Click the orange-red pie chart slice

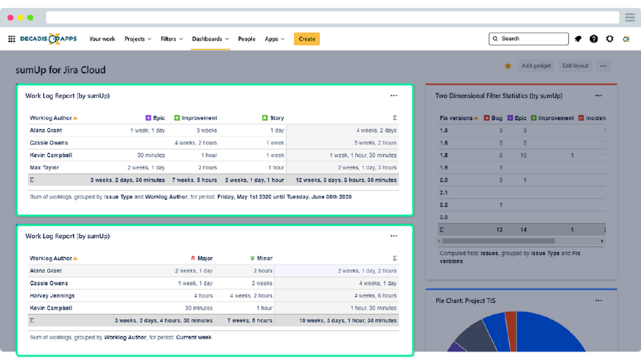coord(511,330)
